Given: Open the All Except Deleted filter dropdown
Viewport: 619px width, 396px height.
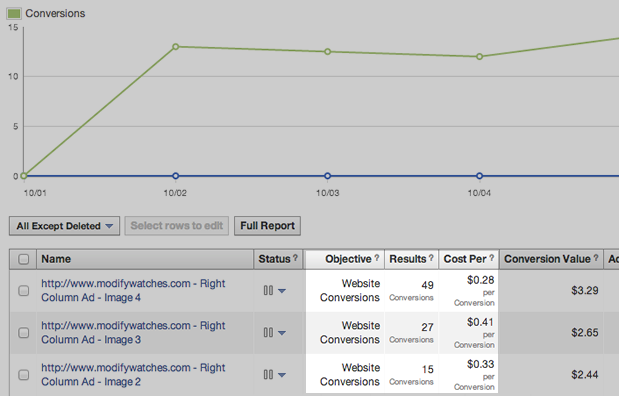Looking at the screenshot, I should pos(64,226).
